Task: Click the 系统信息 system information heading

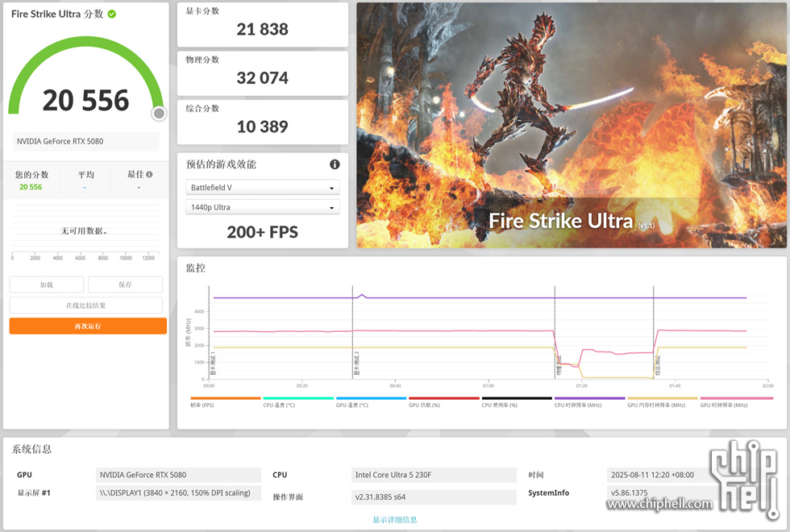Action: click(x=31, y=450)
